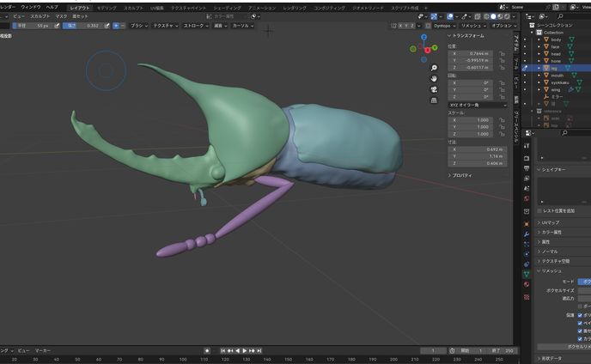591x364 pixels.
Task: Click the pan hand icon in viewport
Action: pos(434,78)
